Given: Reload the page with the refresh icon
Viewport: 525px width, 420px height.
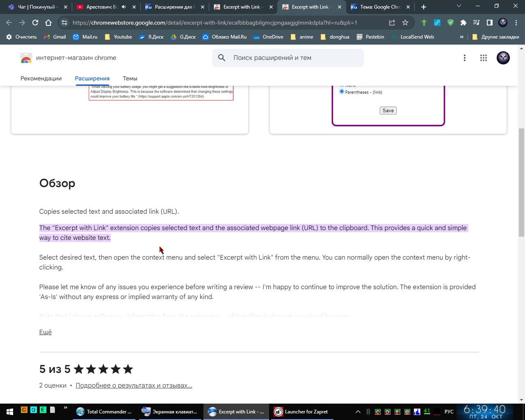Looking at the screenshot, I should (x=35, y=23).
